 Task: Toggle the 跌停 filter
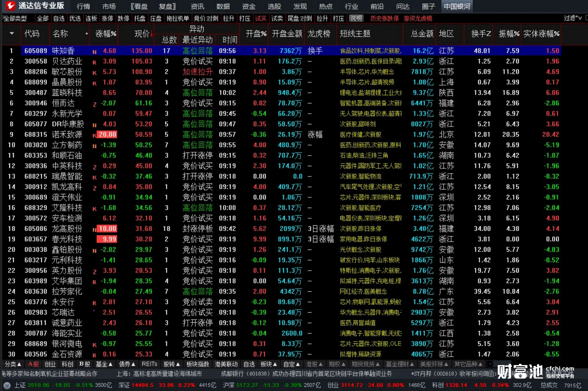[x=123, y=18]
